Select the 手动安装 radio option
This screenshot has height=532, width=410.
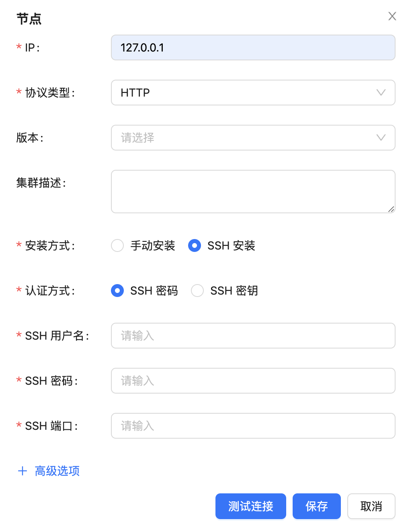(117, 245)
